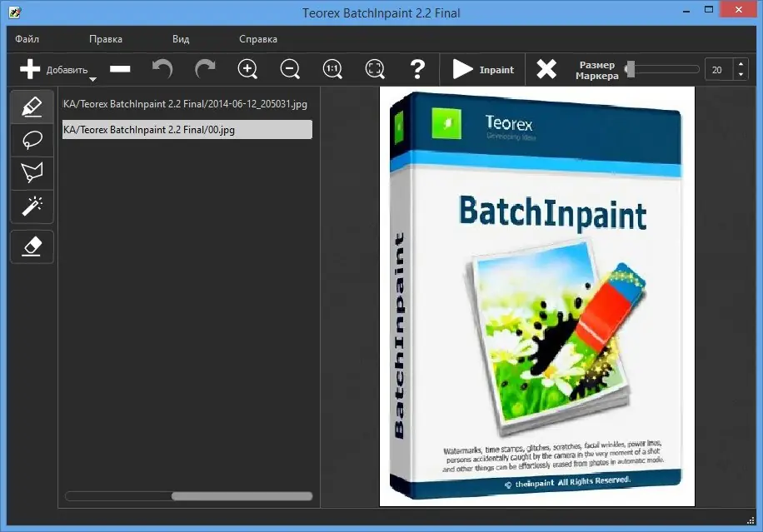763x532 pixels.
Task: Undo the last action
Action: (x=162, y=69)
